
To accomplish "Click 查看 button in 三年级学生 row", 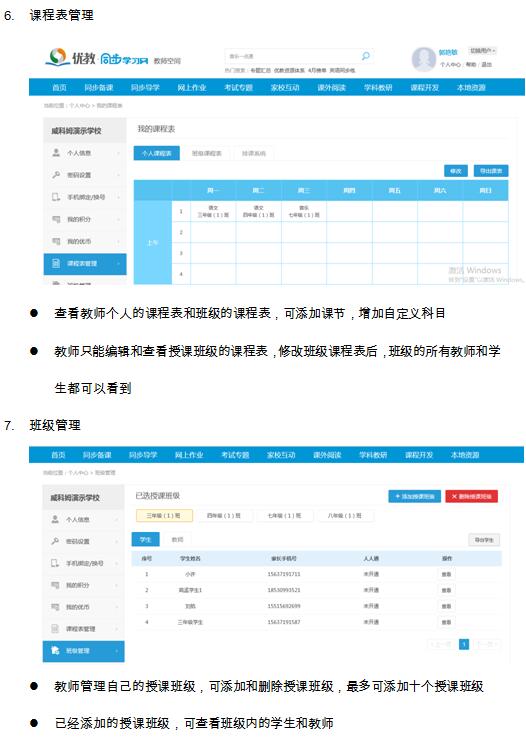I will click(x=446, y=622).
